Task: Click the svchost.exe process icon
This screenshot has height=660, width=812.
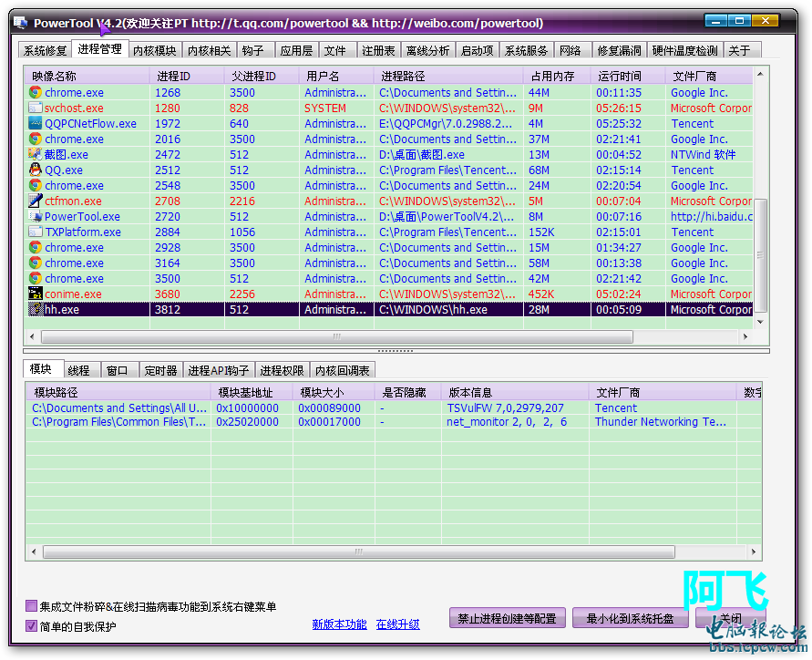Action: point(36,108)
